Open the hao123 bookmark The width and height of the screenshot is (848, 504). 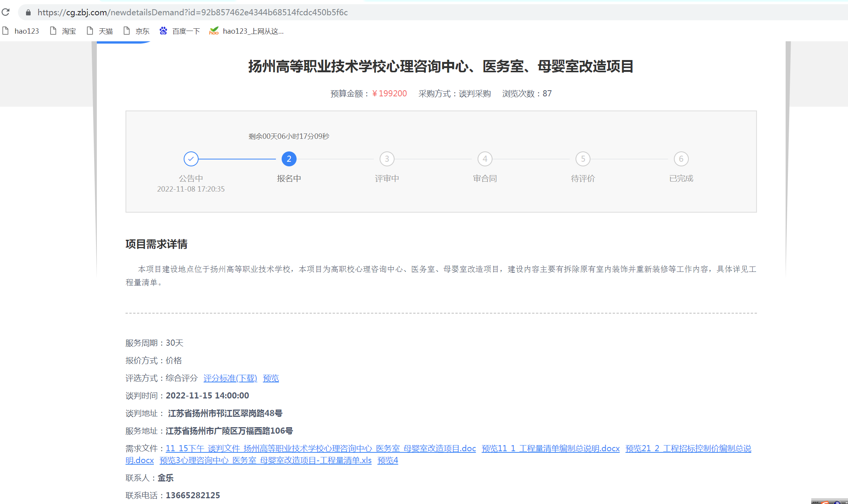[21, 31]
